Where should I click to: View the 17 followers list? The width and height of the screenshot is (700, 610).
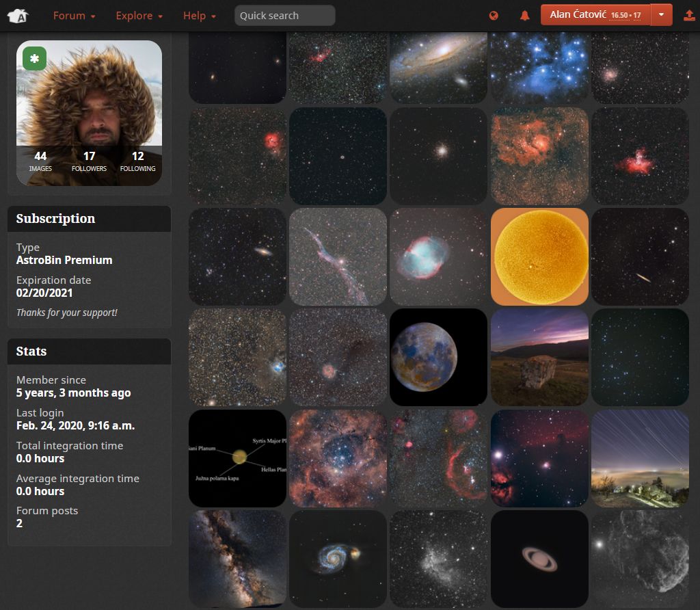point(89,161)
